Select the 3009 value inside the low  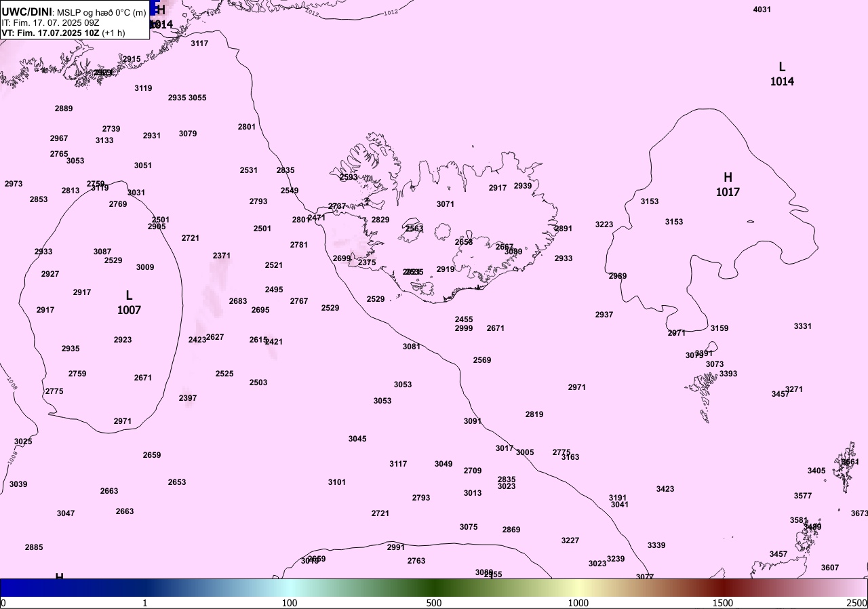pos(145,267)
